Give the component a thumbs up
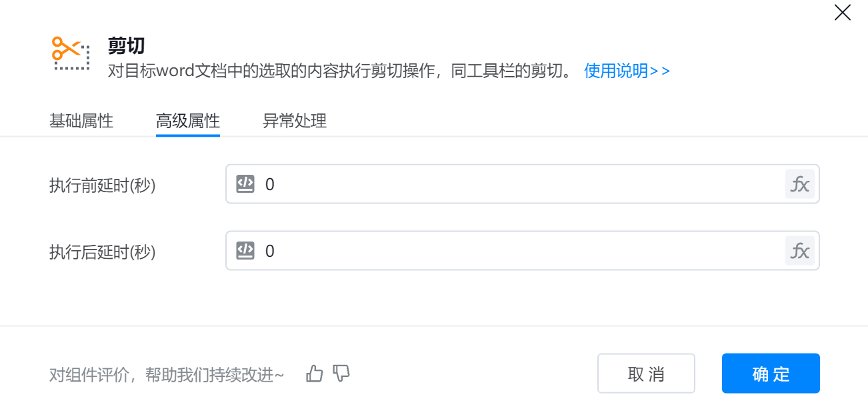 (315, 374)
